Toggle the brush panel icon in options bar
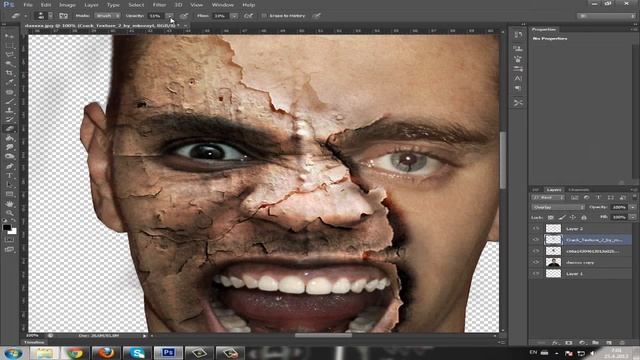Image resolution: width=640 pixels, height=360 pixels. pyautogui.click(x=64, y=16)
